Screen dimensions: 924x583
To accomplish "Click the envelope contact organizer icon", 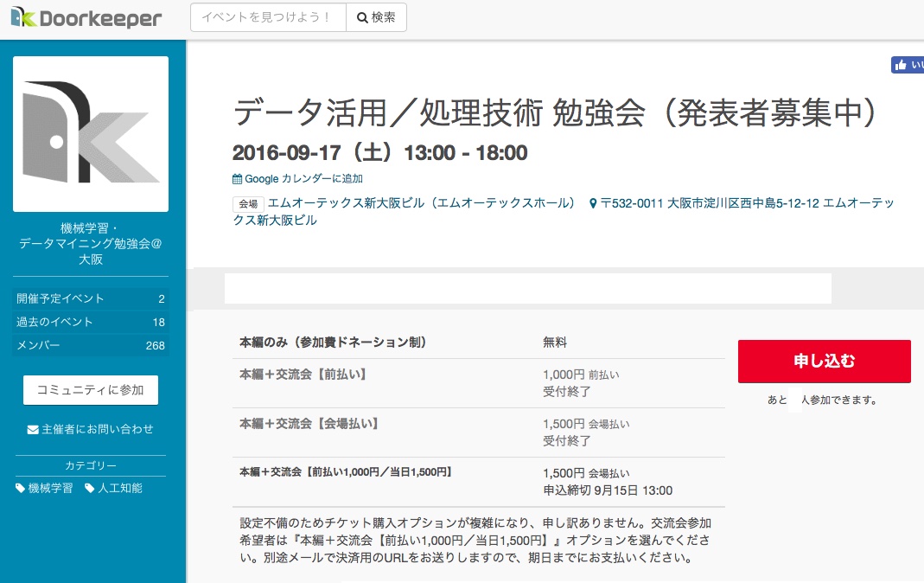I will tap(33, 430).
